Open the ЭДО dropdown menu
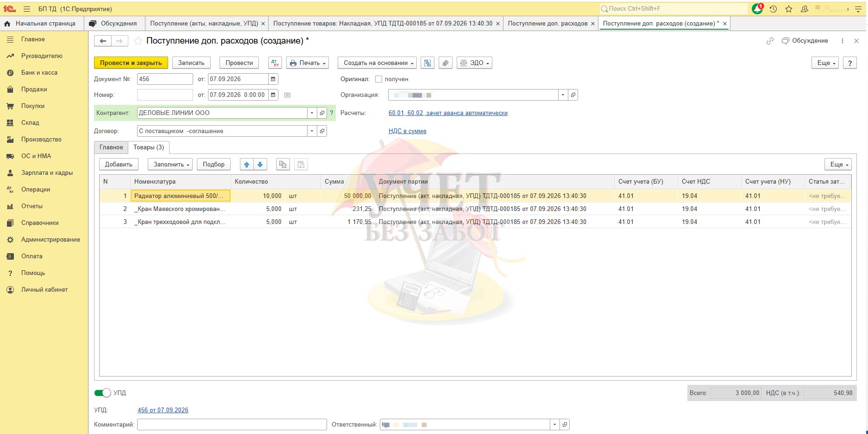The image size is (868, 434). (474, 63)
